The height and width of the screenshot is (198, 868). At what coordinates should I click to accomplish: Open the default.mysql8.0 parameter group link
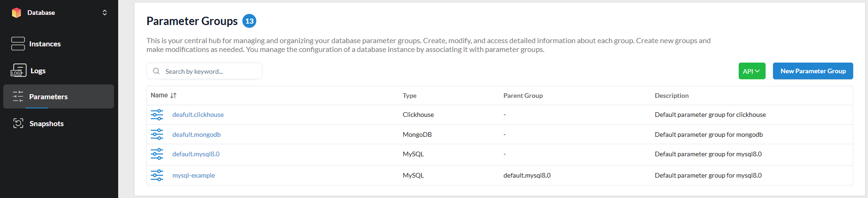[x=196, y=154]
